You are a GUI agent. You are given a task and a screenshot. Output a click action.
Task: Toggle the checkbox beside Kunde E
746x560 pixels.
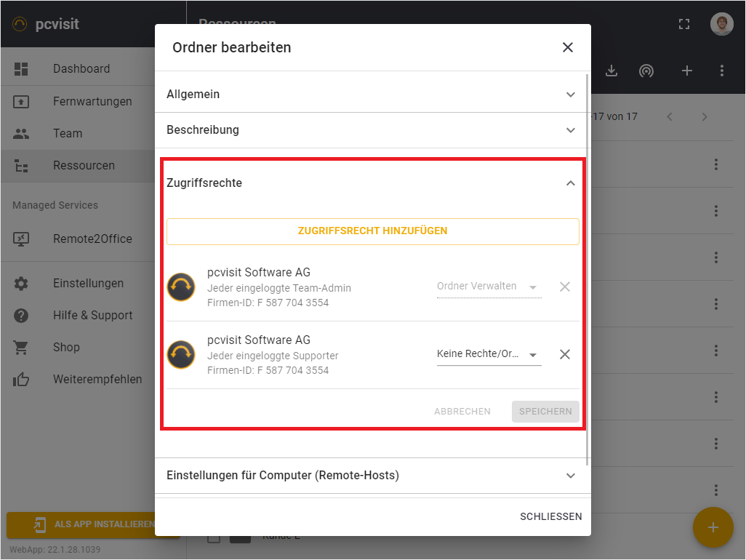(214, 537)
